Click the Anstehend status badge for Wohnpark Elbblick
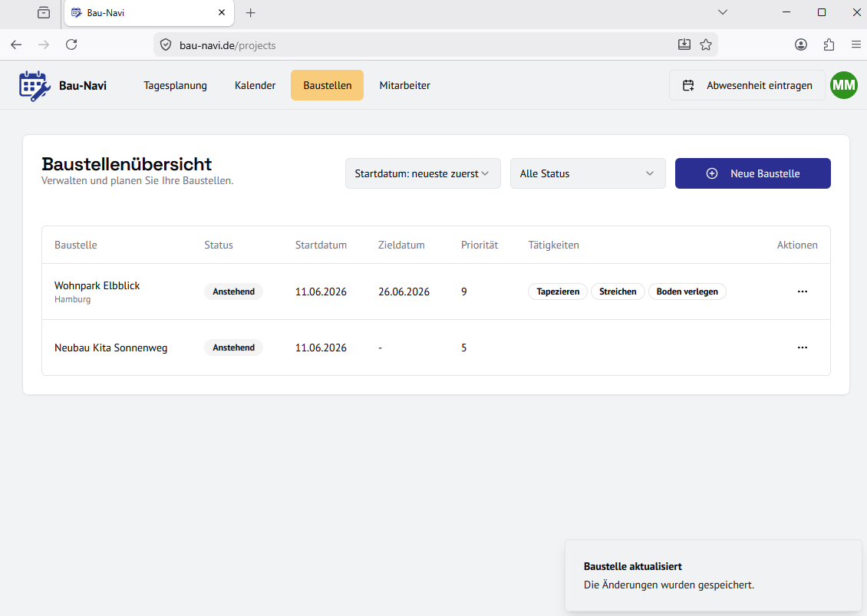The height and width of the screenshot is (616, 867). (x=234, y=292)
